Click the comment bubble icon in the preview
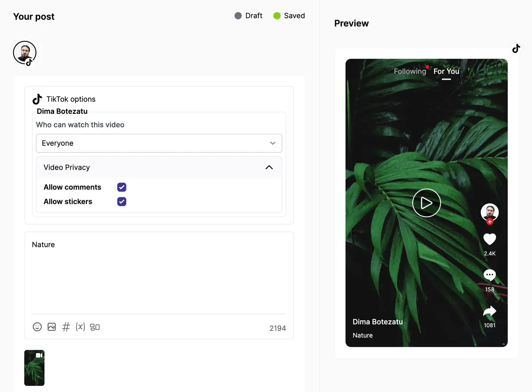The height and width of the screenshot is (392, 532). click(x=489, y=275)
